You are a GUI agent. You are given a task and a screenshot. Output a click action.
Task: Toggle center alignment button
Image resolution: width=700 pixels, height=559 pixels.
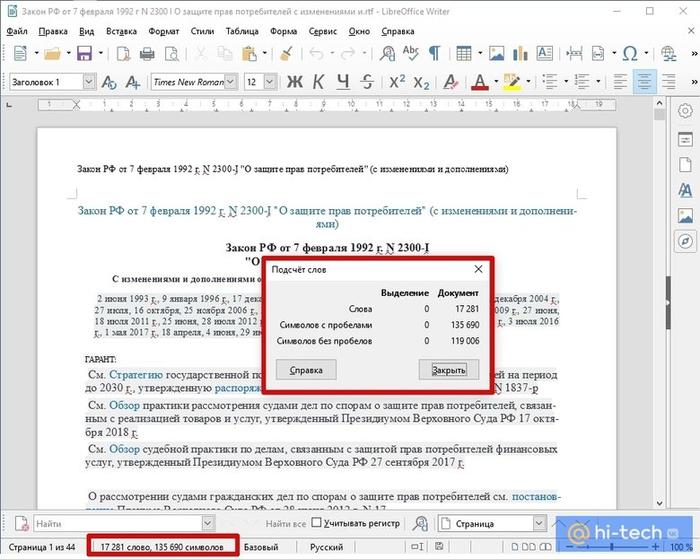coord(645,82)
